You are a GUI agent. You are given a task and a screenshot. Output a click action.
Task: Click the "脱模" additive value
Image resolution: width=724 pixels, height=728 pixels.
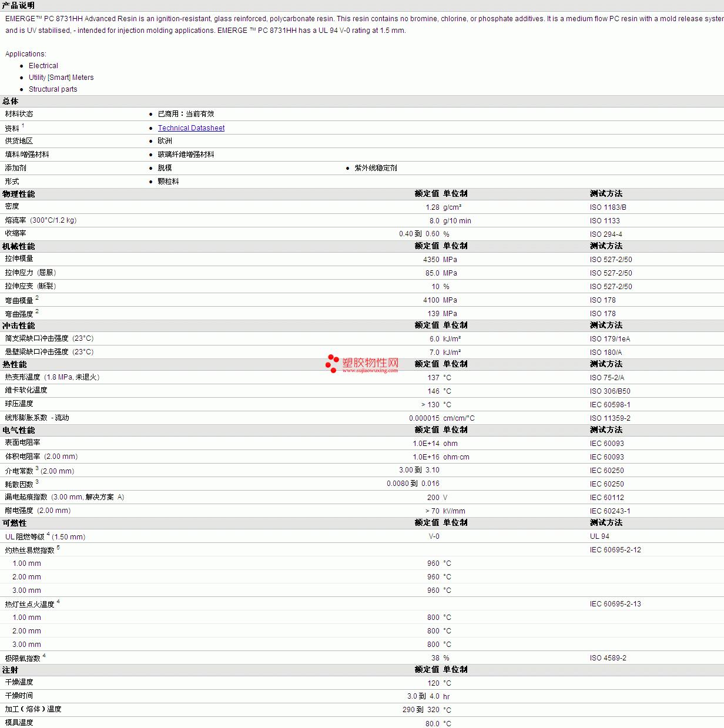coord(165,168)
